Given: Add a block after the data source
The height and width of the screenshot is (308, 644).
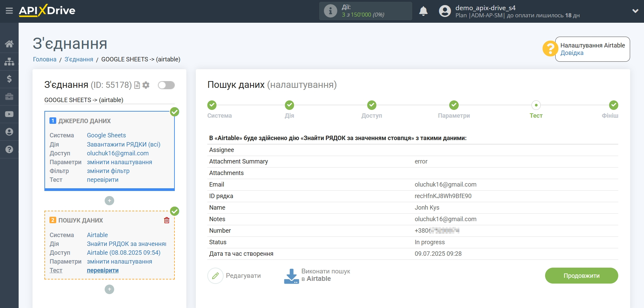Looking at the screenshot, I should coord(109,201).
